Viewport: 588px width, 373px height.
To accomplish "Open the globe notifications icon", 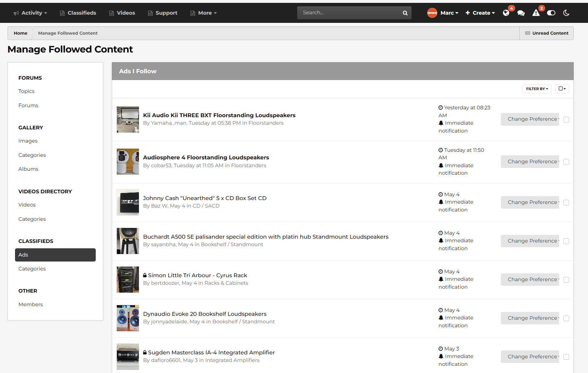I will tap(506, 13).
